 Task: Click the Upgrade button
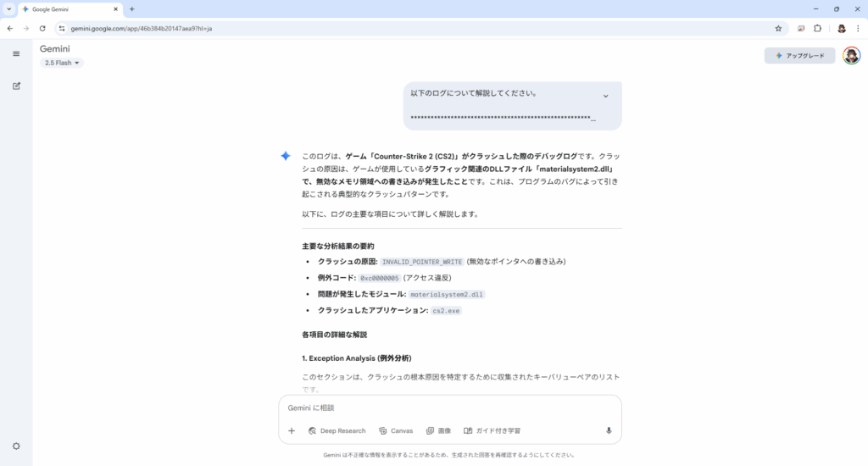click(x=800, y=56)
